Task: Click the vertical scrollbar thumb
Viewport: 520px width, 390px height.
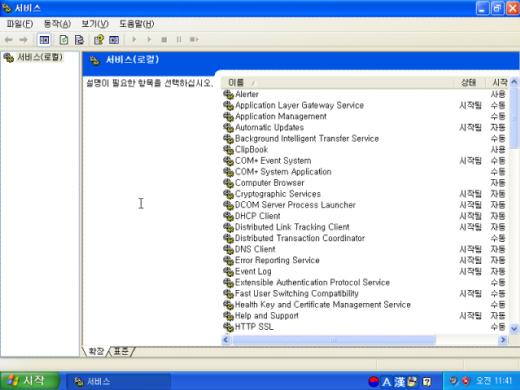Action: [x=514, y=117]
